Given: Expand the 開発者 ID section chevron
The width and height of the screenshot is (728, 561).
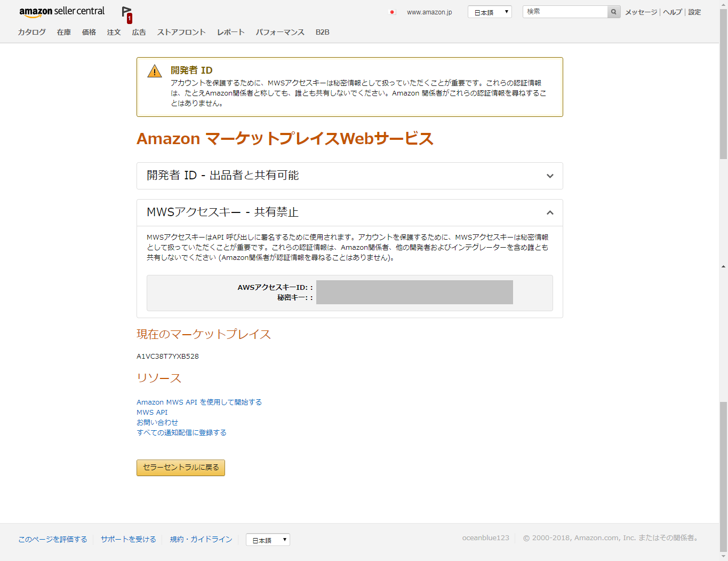Looking at the screenshot, I should click(550, 176).
